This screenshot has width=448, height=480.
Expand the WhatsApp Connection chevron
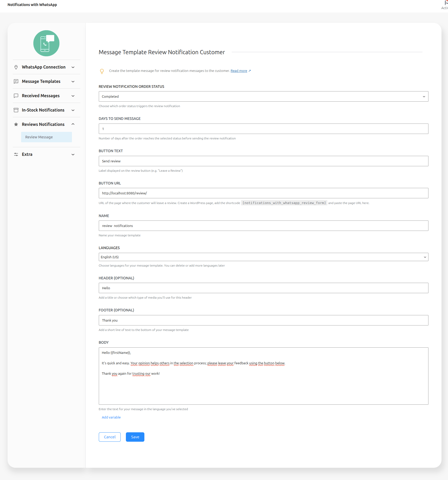[73, 67]
